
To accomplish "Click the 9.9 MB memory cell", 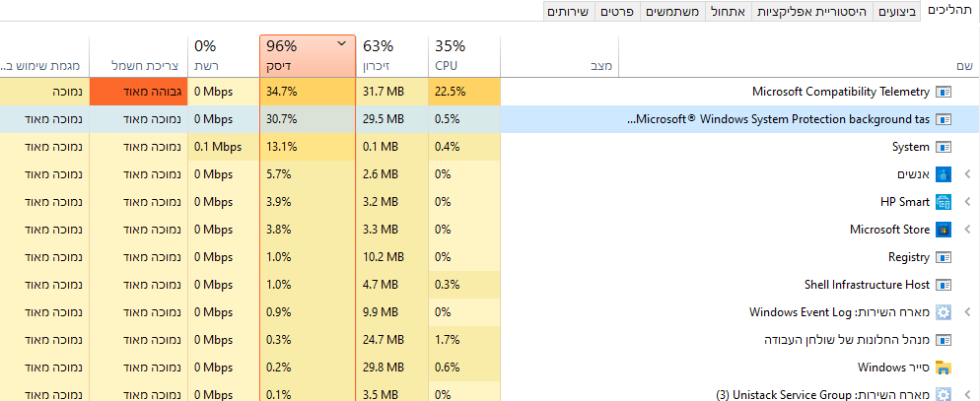I will tap(392, 312).
